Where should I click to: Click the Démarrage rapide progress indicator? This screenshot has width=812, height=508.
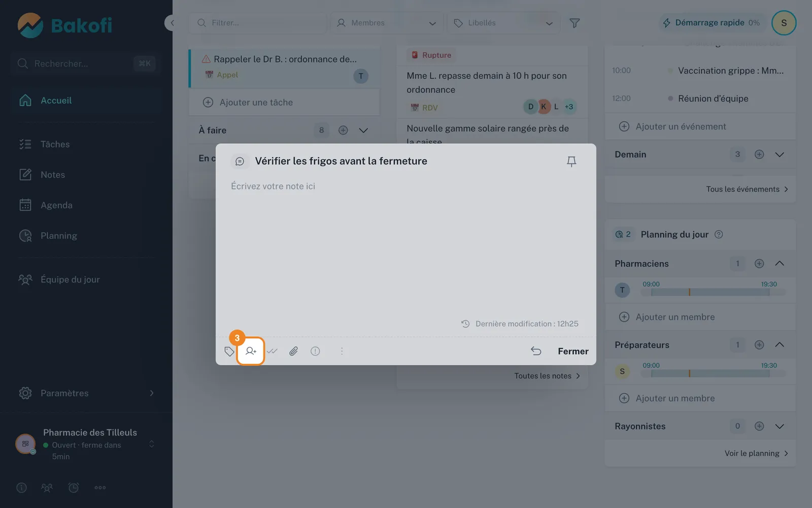(x=712, y=23)
